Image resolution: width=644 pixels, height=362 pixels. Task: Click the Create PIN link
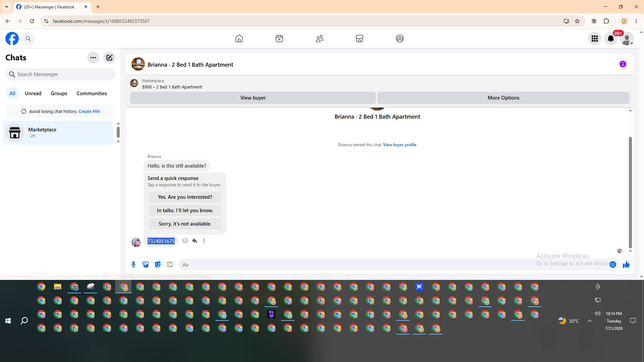89,112
